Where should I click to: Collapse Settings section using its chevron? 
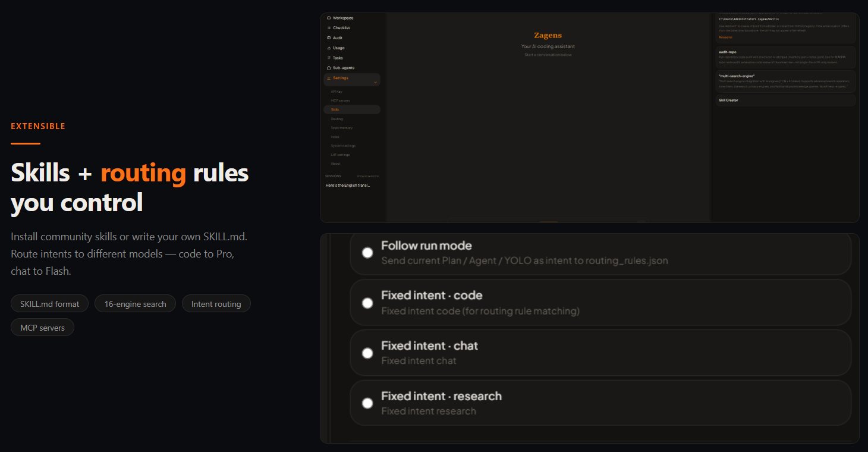375,83
